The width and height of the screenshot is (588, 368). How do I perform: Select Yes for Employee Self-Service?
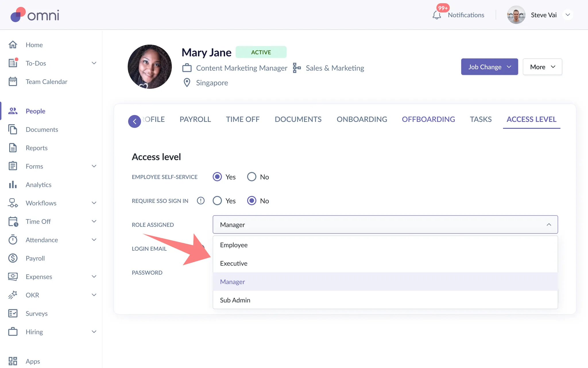[217, 177]
